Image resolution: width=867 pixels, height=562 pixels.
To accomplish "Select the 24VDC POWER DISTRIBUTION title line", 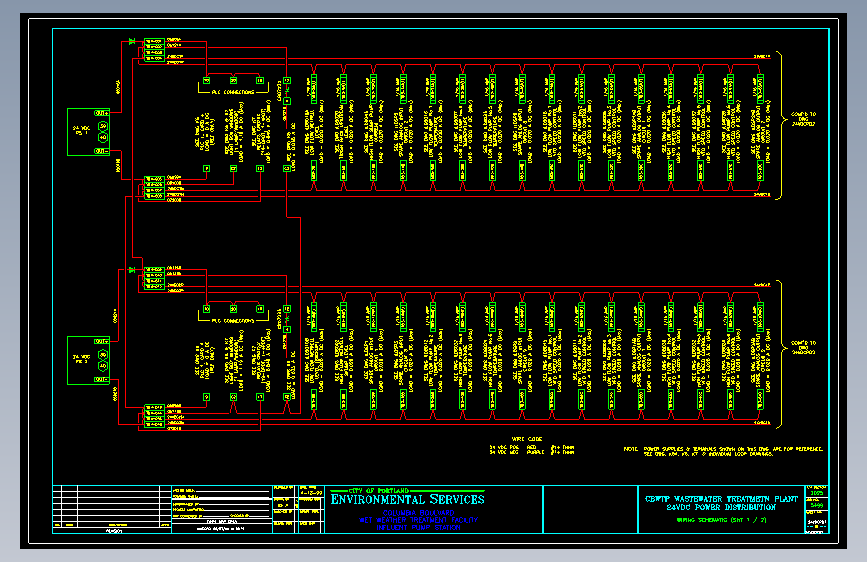I will (721, 507).
